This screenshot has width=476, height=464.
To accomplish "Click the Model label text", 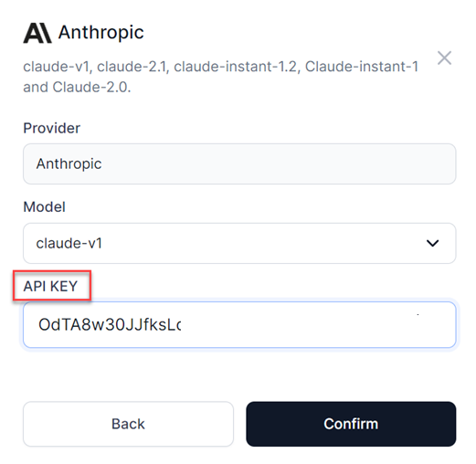I will coord(45,207).
